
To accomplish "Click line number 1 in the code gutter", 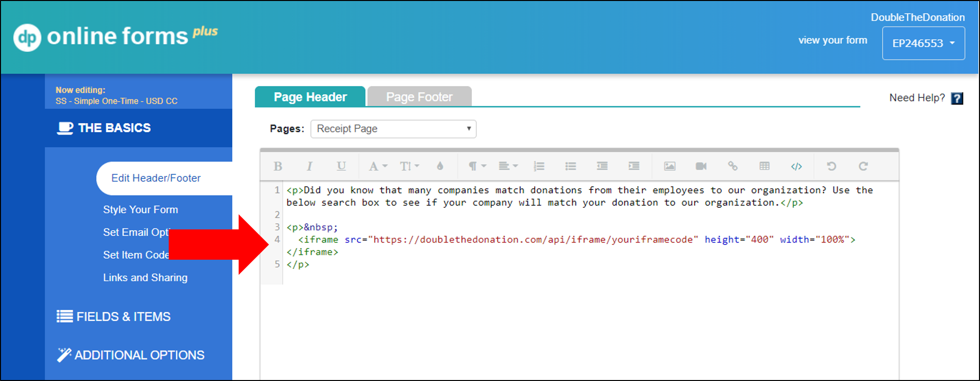I will [277, 190].
